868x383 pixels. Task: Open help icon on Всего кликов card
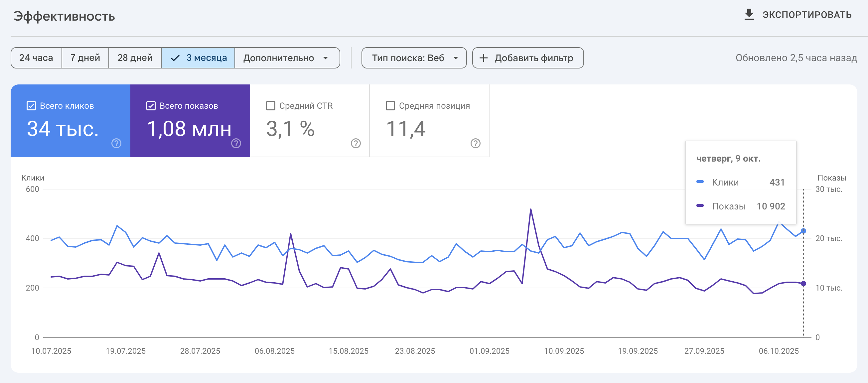[x=116, y=144]
